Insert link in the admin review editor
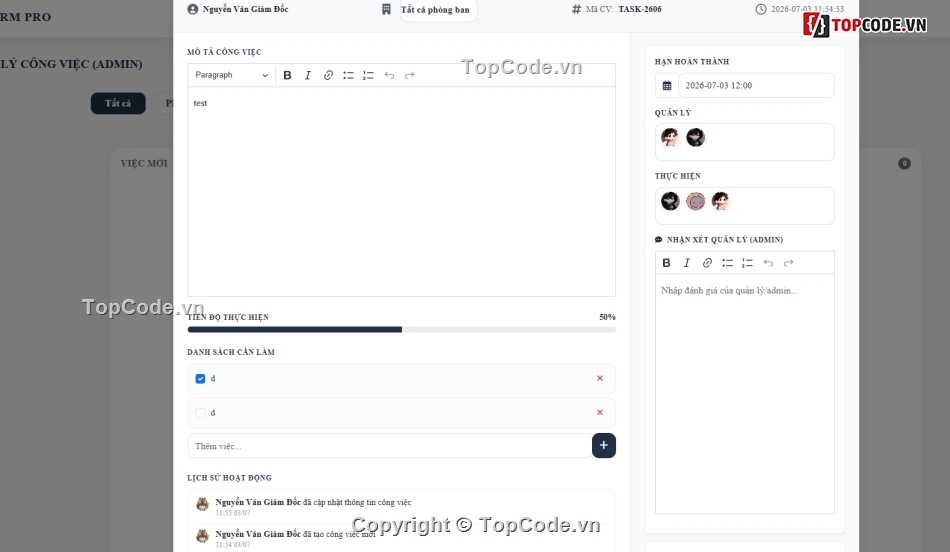950x552 pixels. click(x=707, y=263)
